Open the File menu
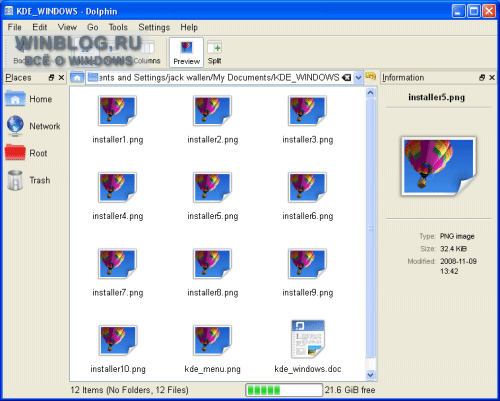The image size is (500, 401). pyautogui.click(x=15, y=27)
